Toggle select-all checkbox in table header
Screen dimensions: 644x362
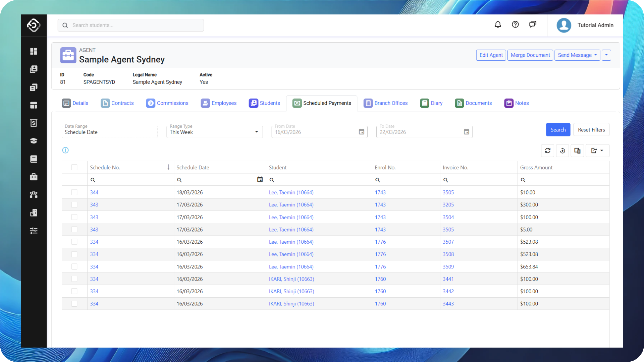point(74,168)
